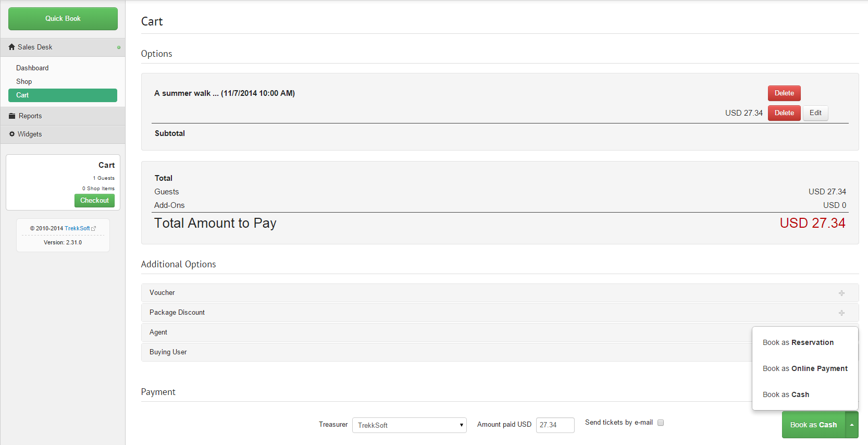Click the plus icon on Package Discount row

(x=841, y=313)
